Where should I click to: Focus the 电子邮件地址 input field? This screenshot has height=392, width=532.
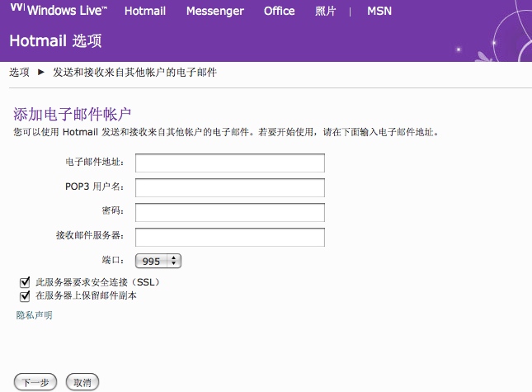click(230, 163)
